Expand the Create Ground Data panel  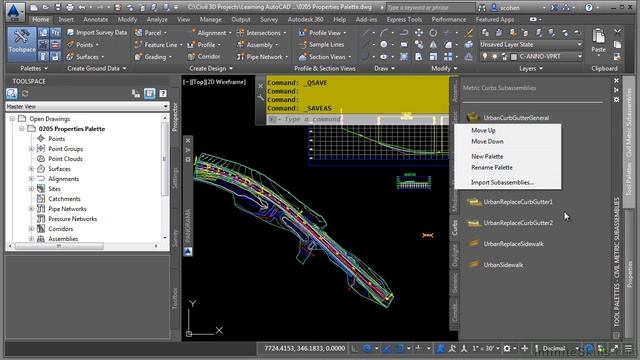(97, 69)
